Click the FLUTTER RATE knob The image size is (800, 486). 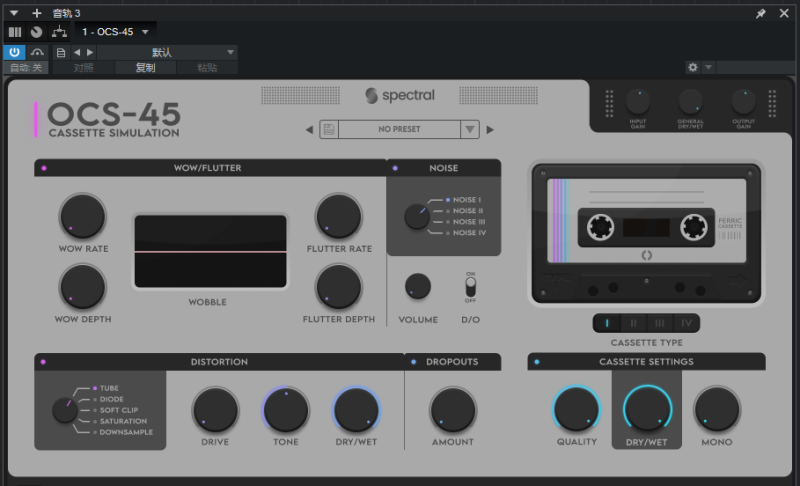[339, 217]
